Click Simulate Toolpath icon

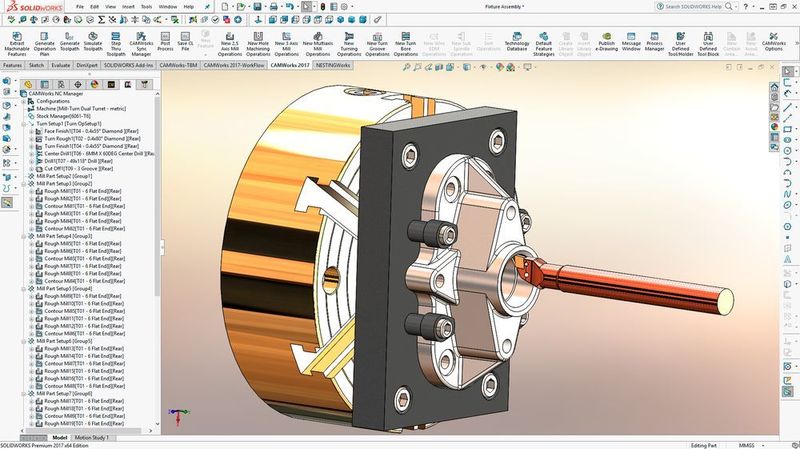[93, 37]
